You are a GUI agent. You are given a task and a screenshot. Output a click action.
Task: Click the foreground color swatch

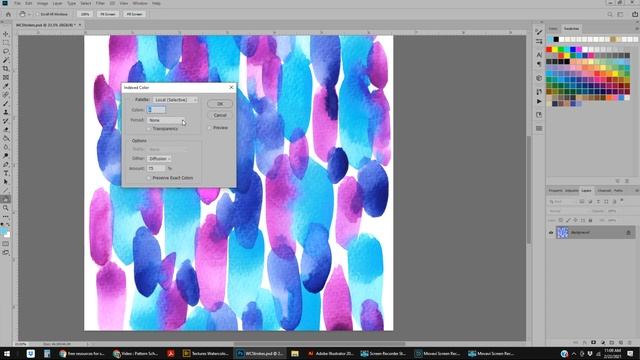click(x=4, y=231)
